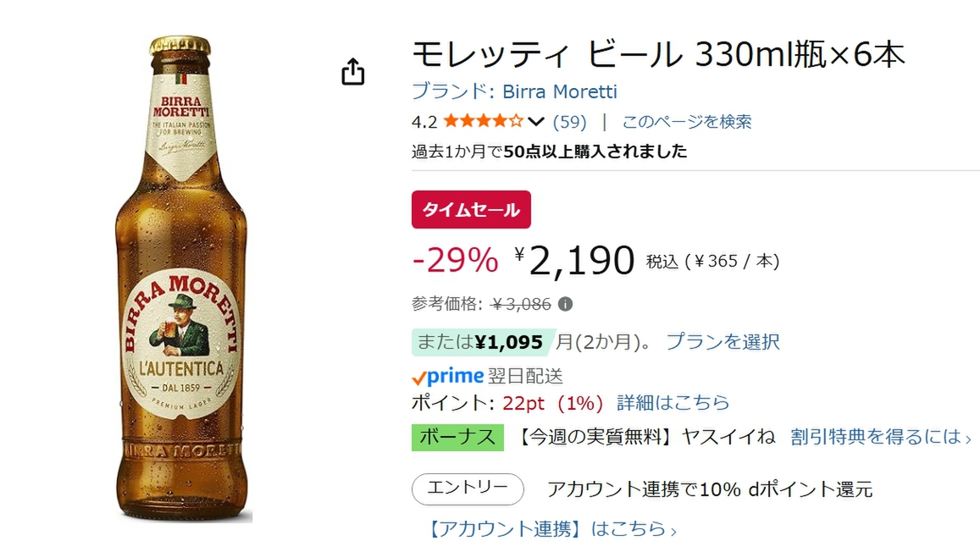980x541 pixels.
Task: Click the struck-through ¥3,086 reference price
Action: (522, 304)
